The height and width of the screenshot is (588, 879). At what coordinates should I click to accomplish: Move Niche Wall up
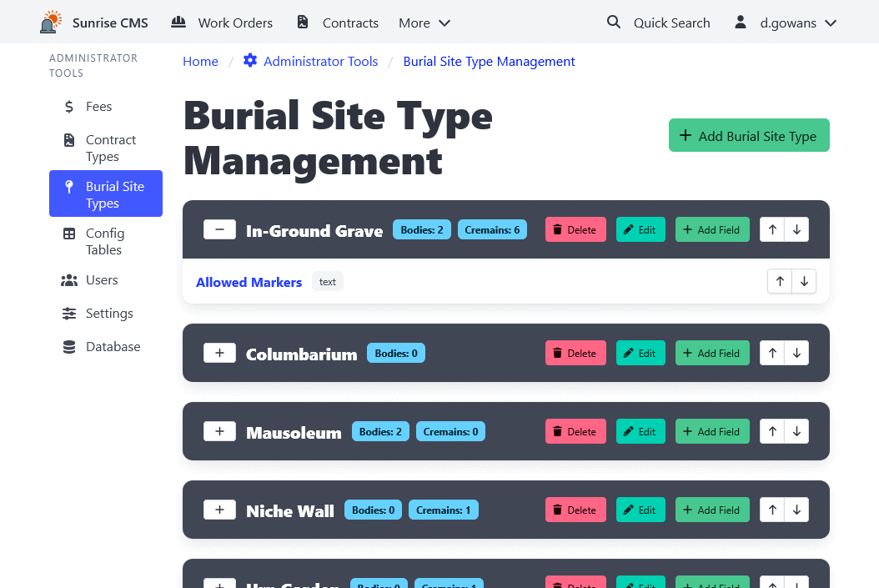(x=772, y=510)
